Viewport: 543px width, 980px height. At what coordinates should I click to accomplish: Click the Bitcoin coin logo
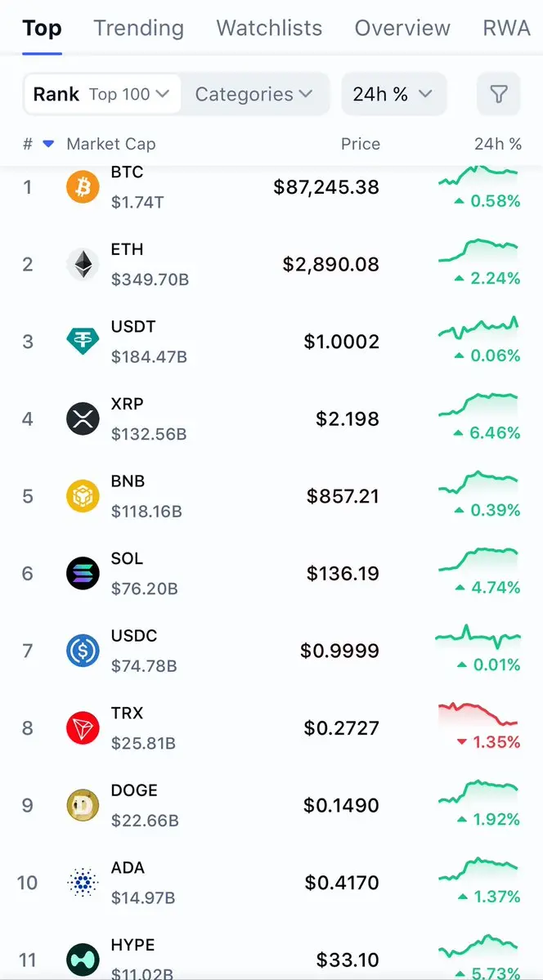[x=83, y=187]
